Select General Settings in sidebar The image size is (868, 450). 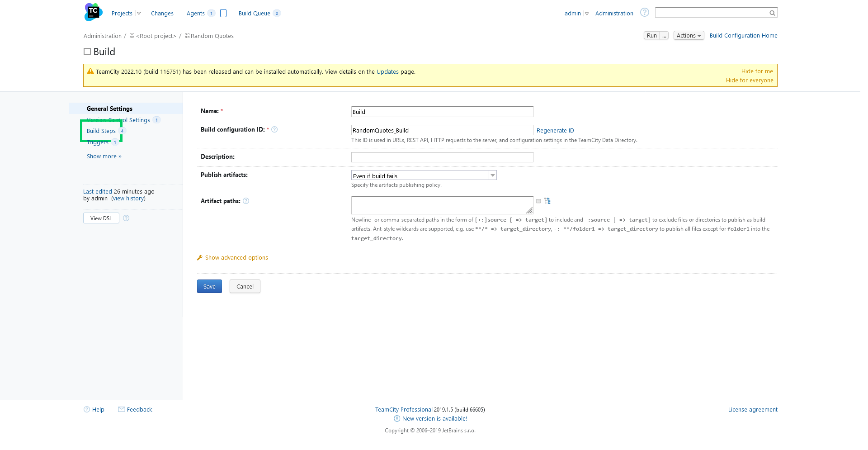109,109
